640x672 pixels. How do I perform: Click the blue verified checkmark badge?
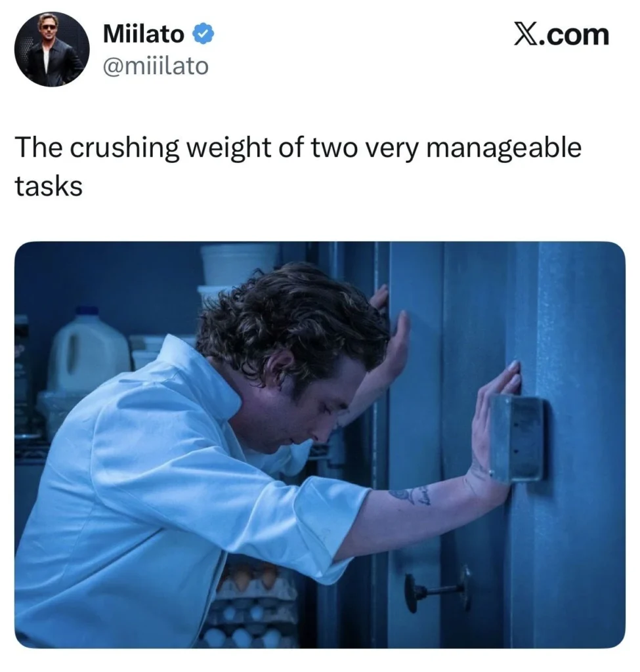203,35
